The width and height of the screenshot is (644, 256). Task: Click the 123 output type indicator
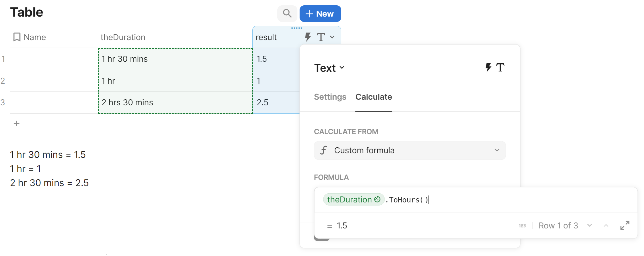pyautogui.click(x=522, y=226)
